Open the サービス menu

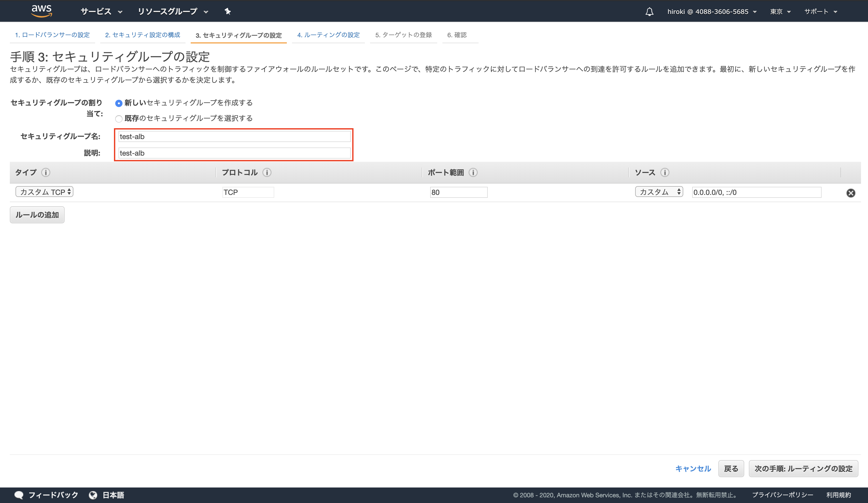pyautogui.click(x=101, y=11)
